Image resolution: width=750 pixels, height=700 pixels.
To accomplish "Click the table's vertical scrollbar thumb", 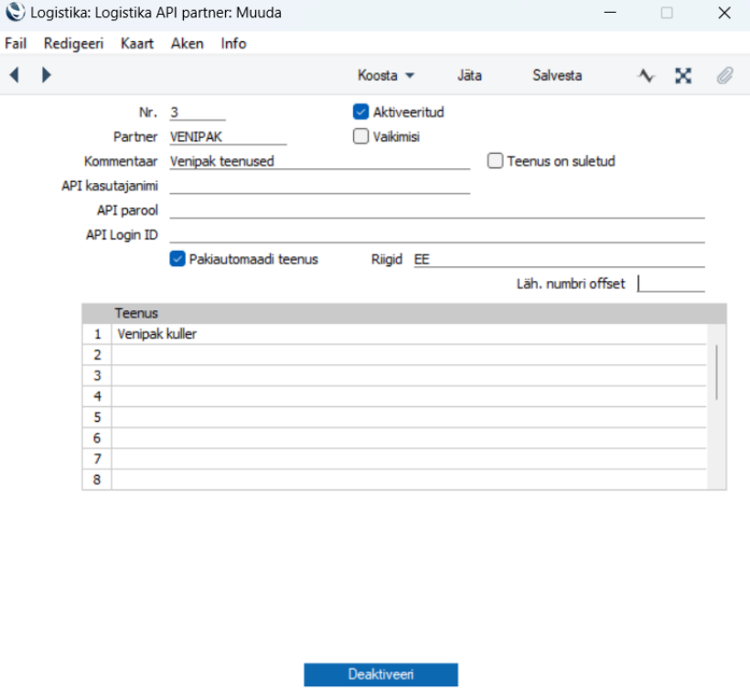I will tap(716, 372).
